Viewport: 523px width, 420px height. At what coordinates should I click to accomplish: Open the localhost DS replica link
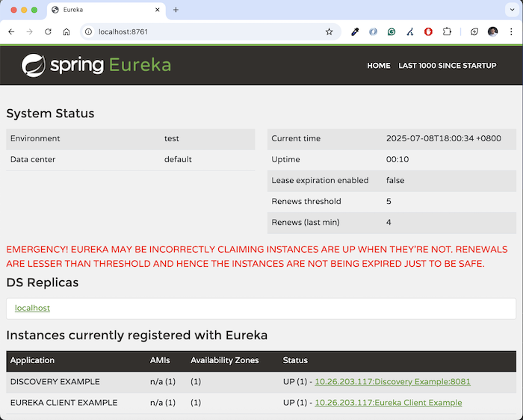tap(32, 308)
